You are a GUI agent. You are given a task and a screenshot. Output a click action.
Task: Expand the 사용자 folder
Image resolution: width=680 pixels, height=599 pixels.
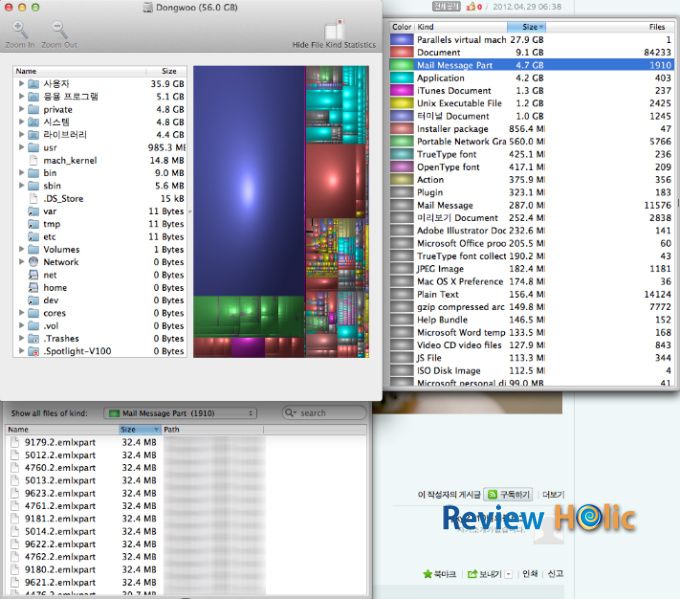point(21,83)
